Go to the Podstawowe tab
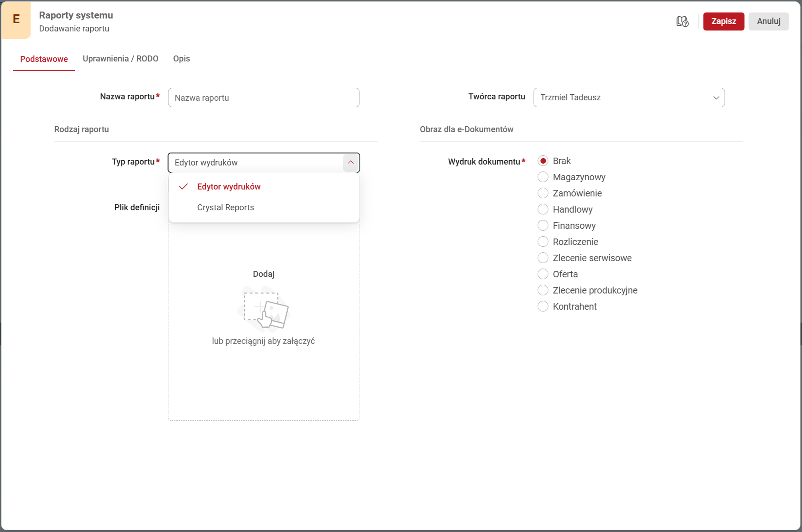Image resolution: width=802 pixels, height=532 pixels. coord(44,59)
